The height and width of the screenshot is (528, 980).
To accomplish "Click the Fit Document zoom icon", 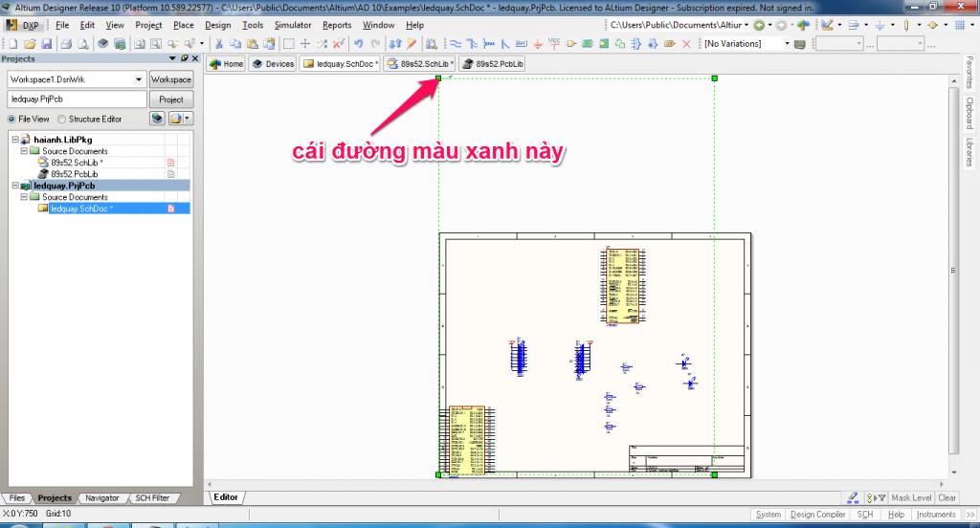I will [140, 44].
